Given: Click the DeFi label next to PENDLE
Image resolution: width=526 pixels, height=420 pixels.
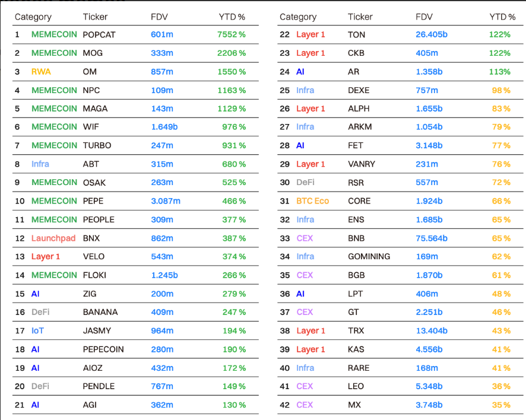Looking at the screenshot, I should click(x=41, y=386).
